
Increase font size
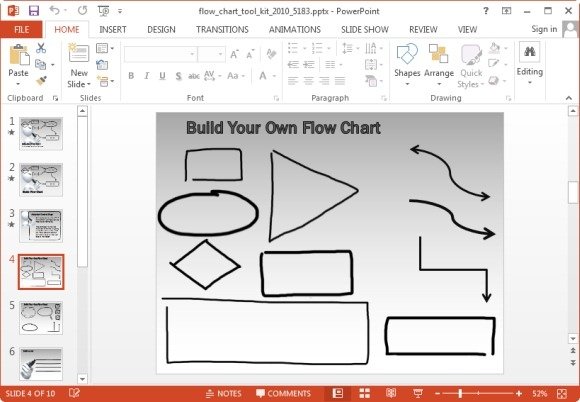[x=234, y=55]
